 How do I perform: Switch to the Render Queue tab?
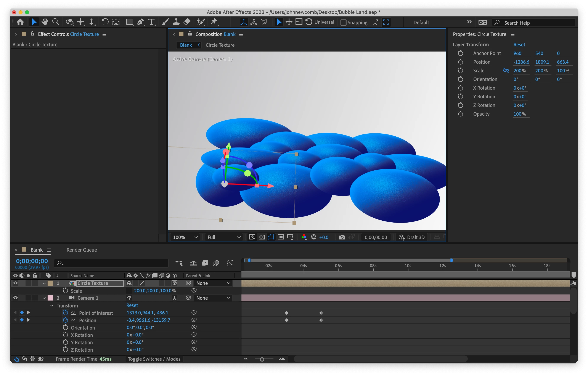point(82,250)
